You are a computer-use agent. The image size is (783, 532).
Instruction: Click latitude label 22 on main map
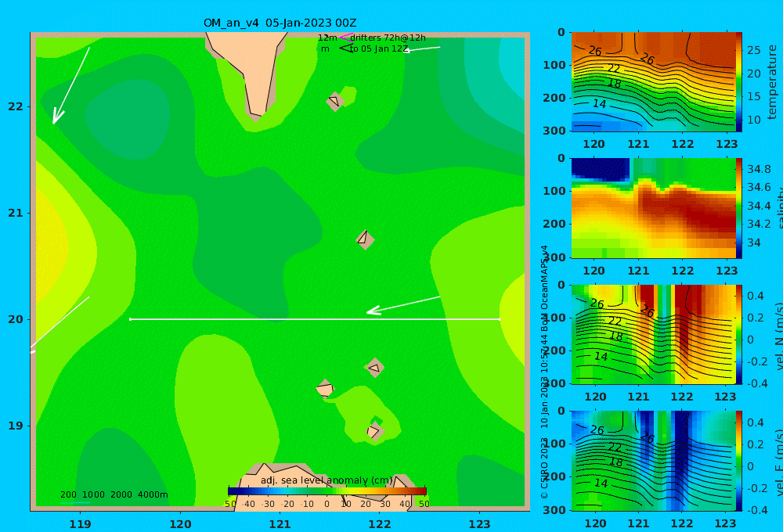[16, 106]
